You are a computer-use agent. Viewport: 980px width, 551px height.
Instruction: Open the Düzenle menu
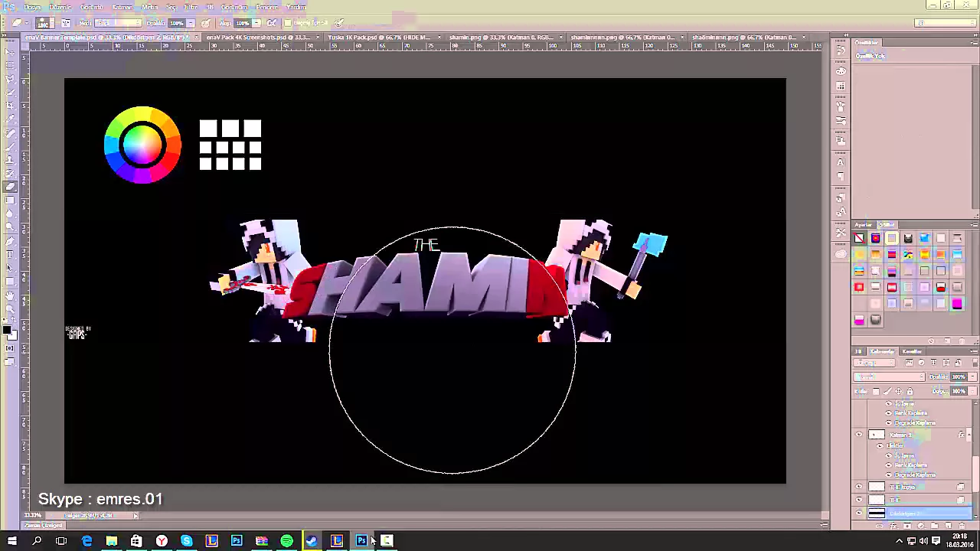(x=60, y=7)
